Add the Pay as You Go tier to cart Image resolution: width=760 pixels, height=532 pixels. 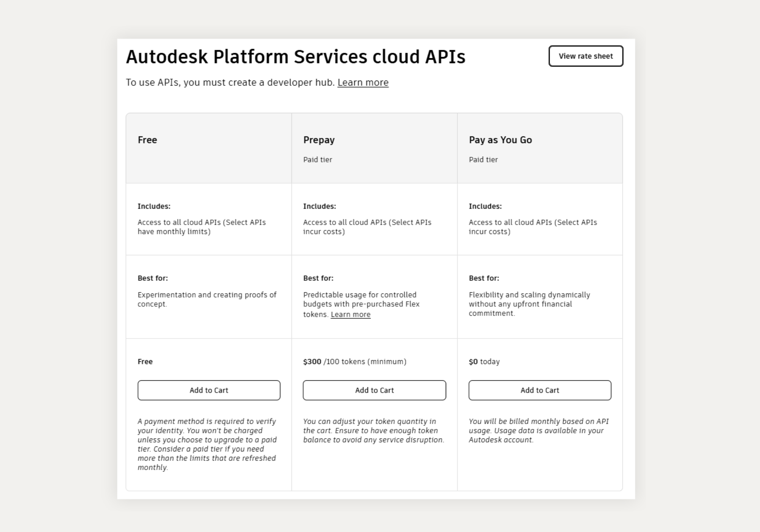coord(540,390)
